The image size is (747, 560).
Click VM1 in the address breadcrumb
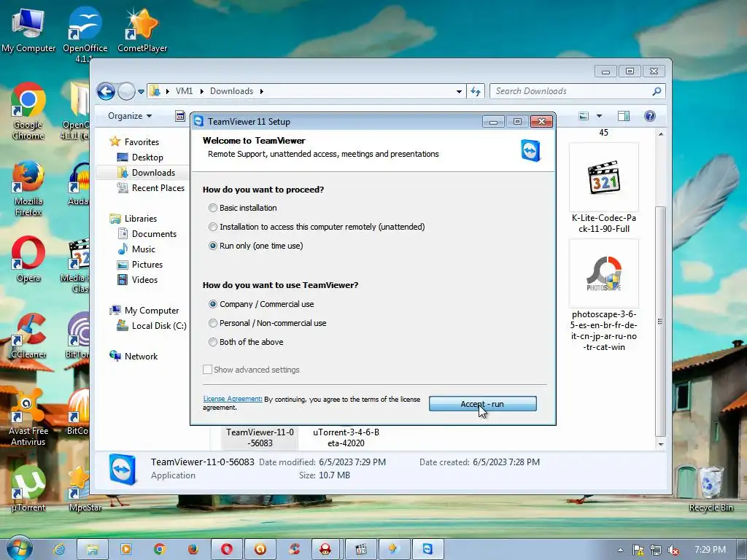tap(184, 91)
